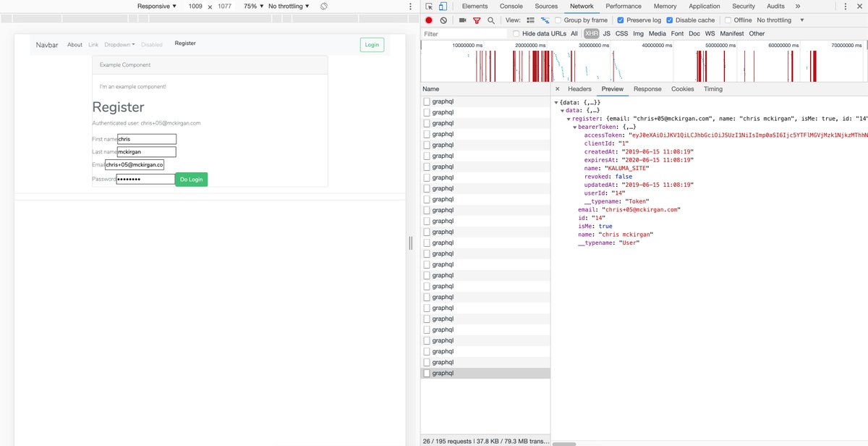Screen dimensions: 868x446
Task: Open the Performance tab
Action: coord(624,6)
